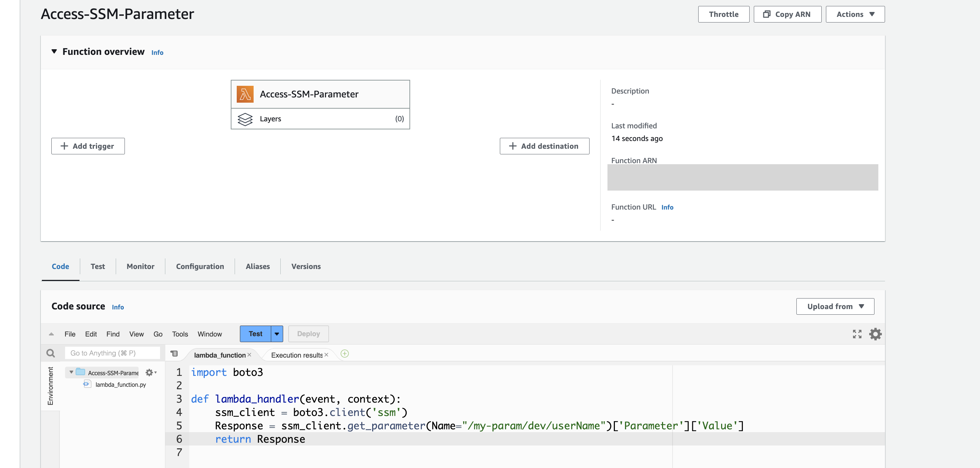Click the Access-SSM-Parameter folder icon
The width and height of the screenshot is (980, 468).
tap(80, 372)
